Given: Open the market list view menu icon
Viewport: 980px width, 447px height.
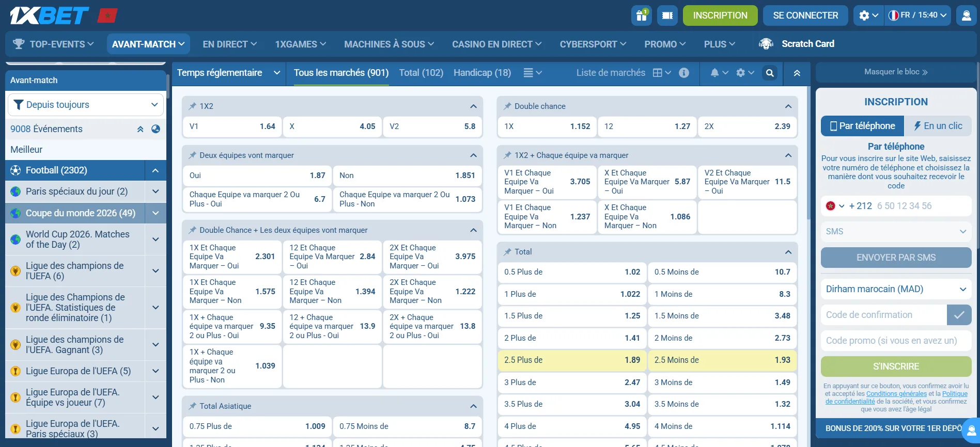Looking at the screenshot, I should pyautogui.click(x=533, y=73).
